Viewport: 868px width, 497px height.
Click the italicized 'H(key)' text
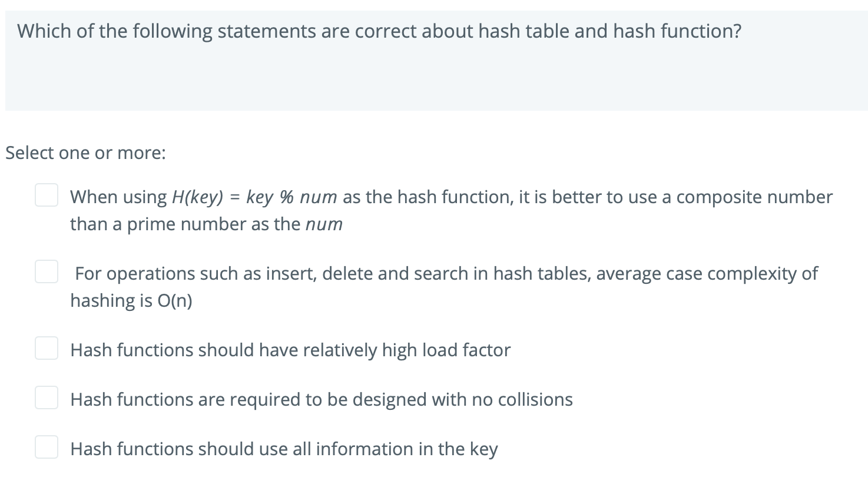(x=197, y=197)
